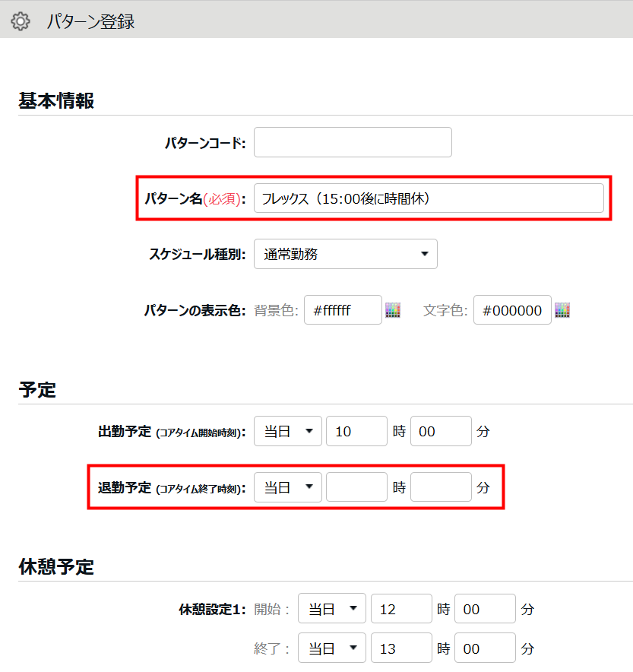Click the 文字色 hex value field
Viewport: 633px width, 672px height.
(x=512, y=310)
